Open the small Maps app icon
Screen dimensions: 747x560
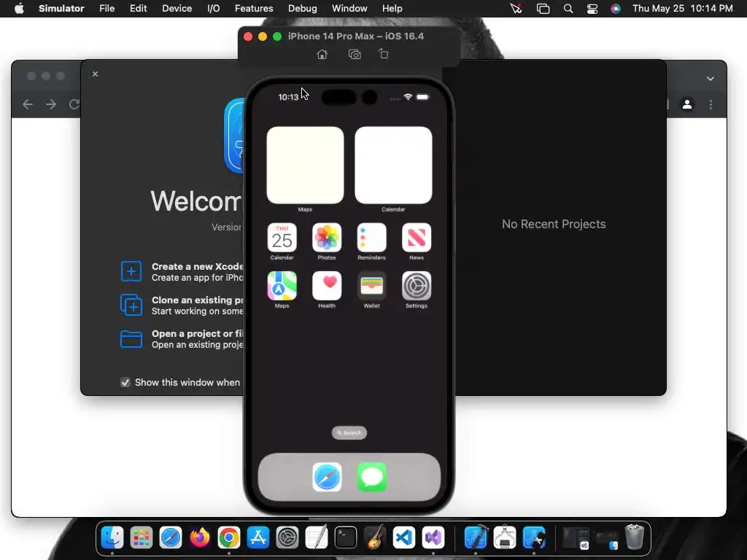[x=282, y=286]
